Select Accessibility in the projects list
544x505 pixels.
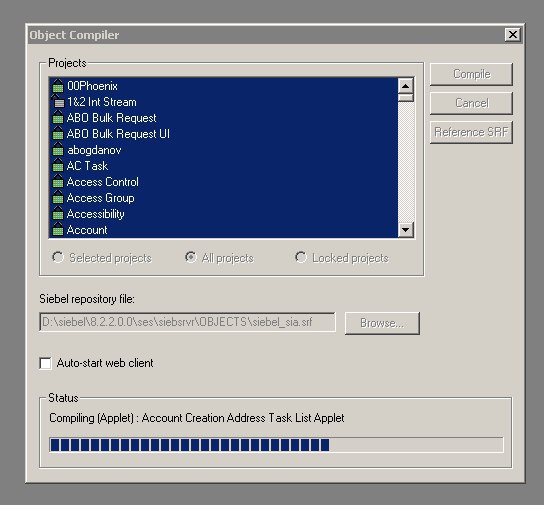[x=95, y=214]
